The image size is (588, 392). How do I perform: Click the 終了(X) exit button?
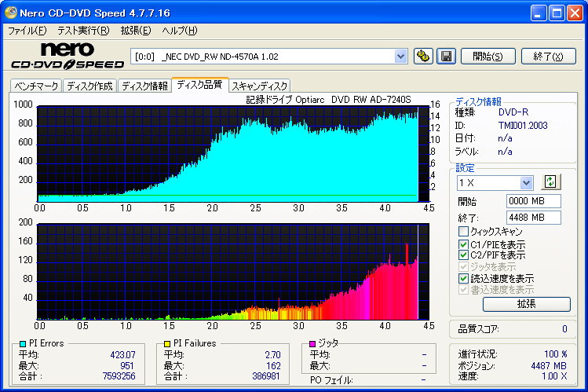[x=548, y=57]
